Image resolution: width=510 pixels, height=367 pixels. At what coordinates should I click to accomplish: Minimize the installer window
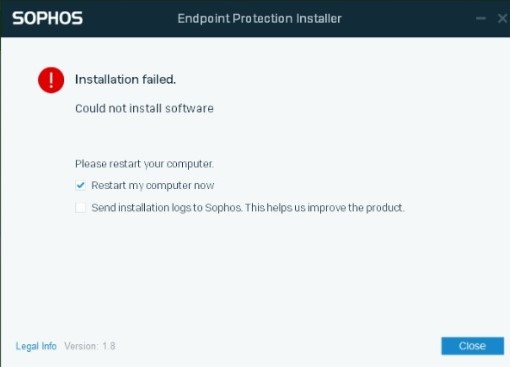[481, 18]
